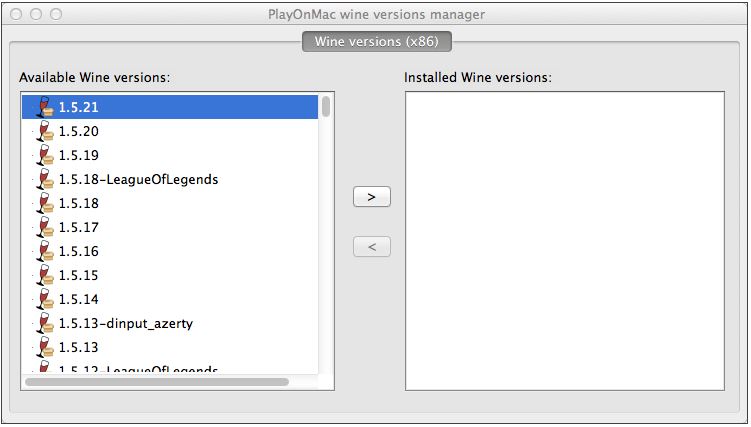
Task: Click the horizontal scrollbar under available versions
Action: pyautogui.click(x=157, y=382)
